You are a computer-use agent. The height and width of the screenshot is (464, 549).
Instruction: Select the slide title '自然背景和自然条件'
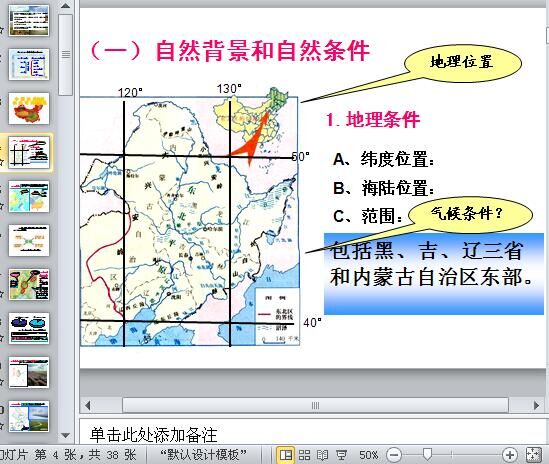(263, 51)
